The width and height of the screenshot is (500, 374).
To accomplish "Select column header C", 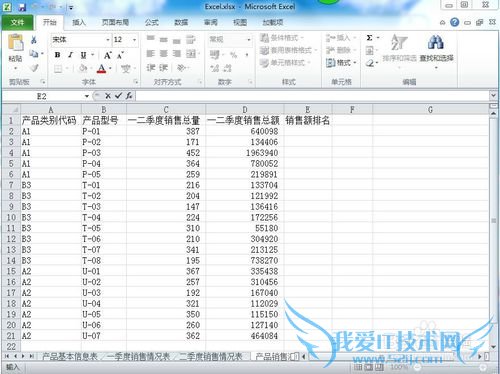I will (x=166, y=109).
